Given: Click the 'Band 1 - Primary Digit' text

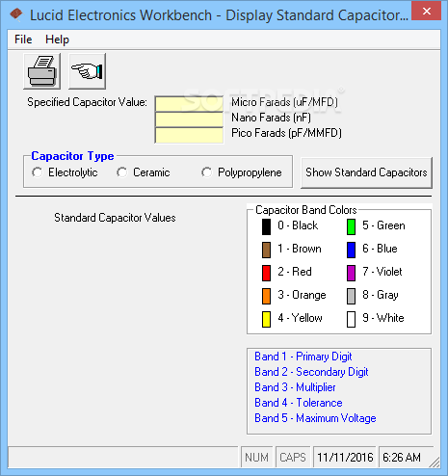Looking at the screenshot, I should coord(303,357).
